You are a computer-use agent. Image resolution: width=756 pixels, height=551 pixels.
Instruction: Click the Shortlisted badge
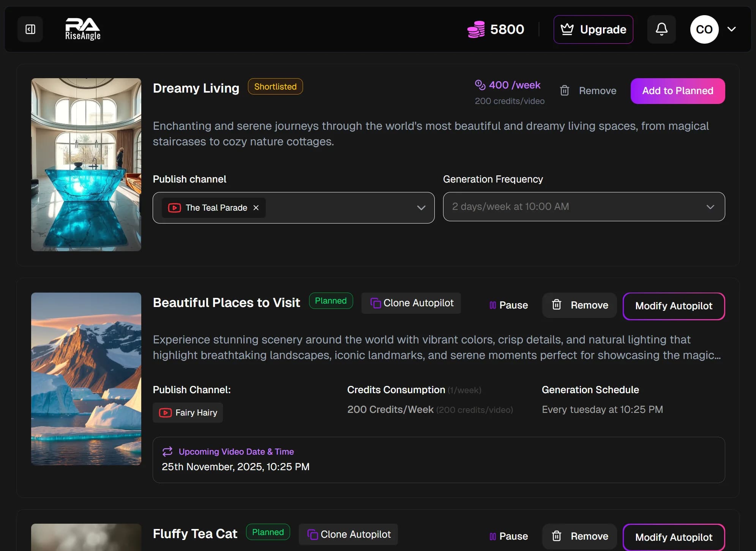[275, 87]
